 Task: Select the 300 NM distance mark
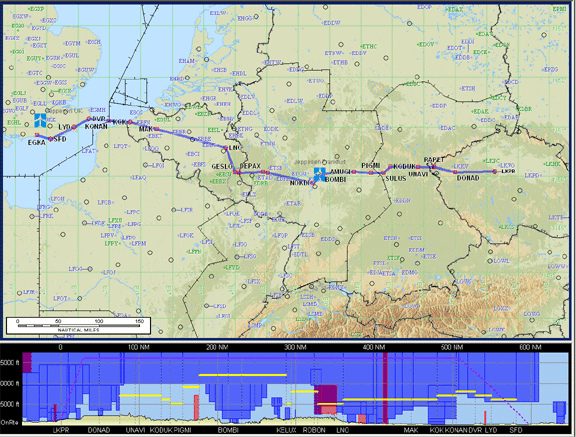point(296,347)
